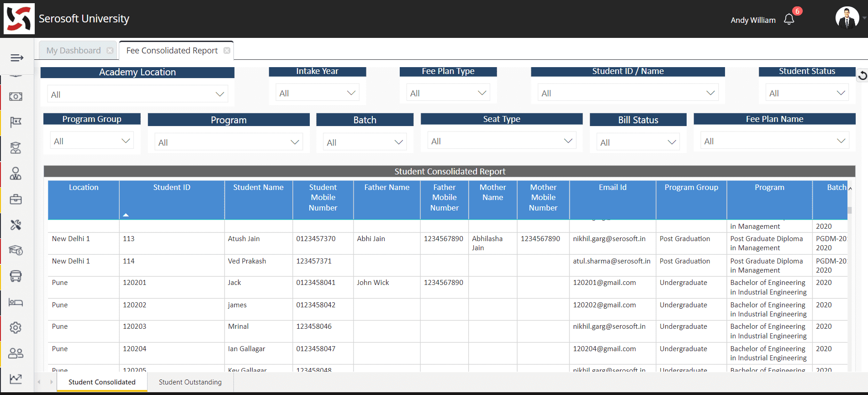
Task: Open the hostel bed sidebar icon
Action: tap(16, 302)
